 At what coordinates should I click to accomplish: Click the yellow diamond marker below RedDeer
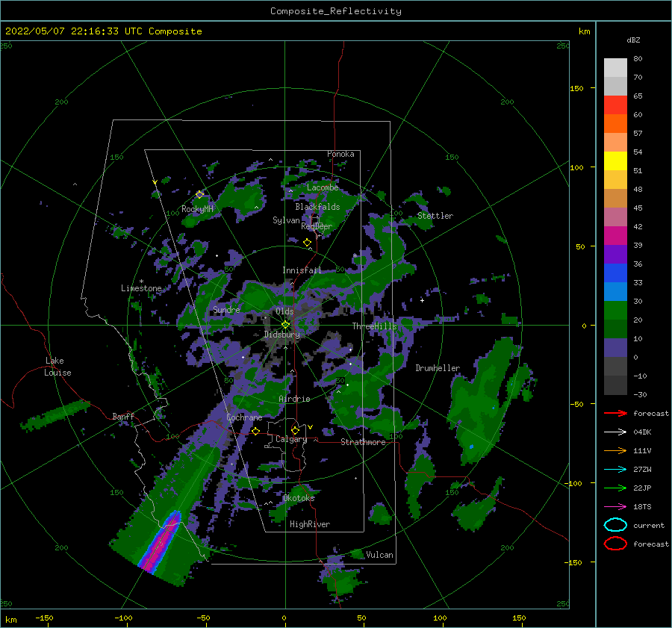pyautogui.click(x=308, y=243)
